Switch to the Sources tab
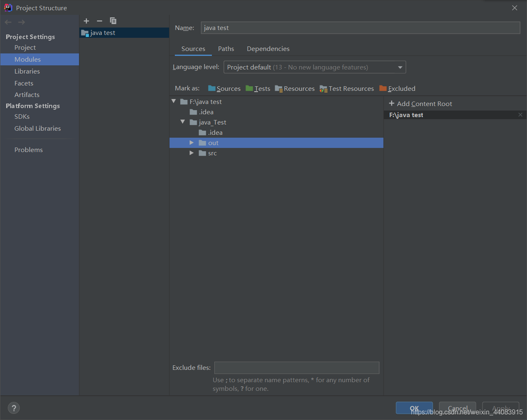 tap(193, 49)
